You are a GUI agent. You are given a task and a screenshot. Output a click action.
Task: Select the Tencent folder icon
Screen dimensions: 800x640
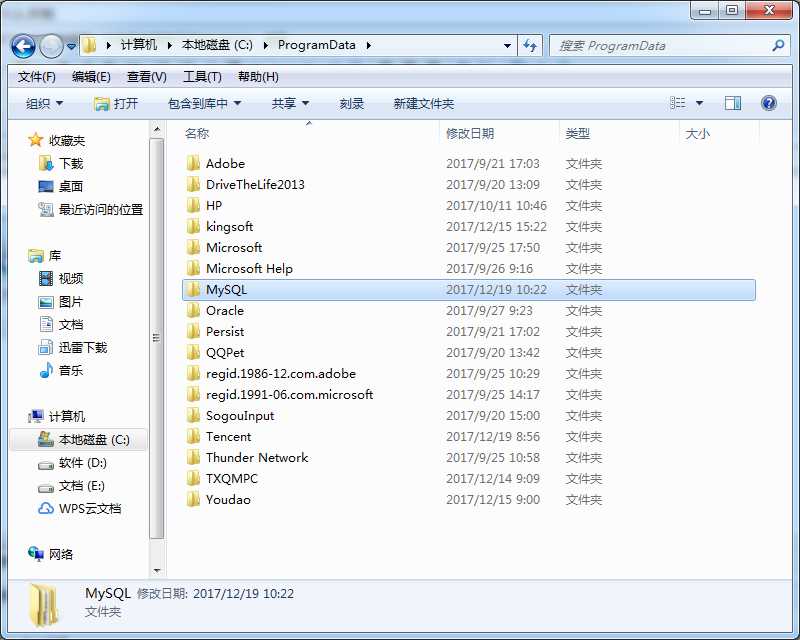pyautogui.click(x=193, y=436)
